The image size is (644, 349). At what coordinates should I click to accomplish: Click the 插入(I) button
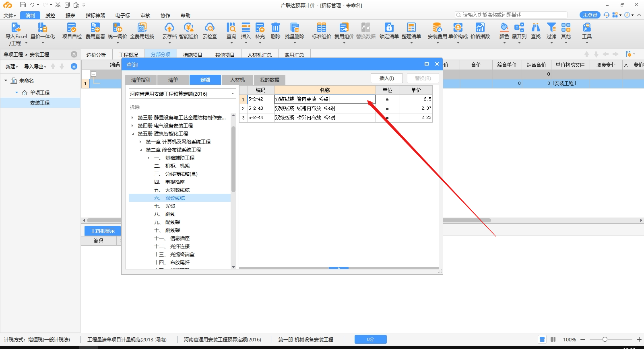point(387,78)
